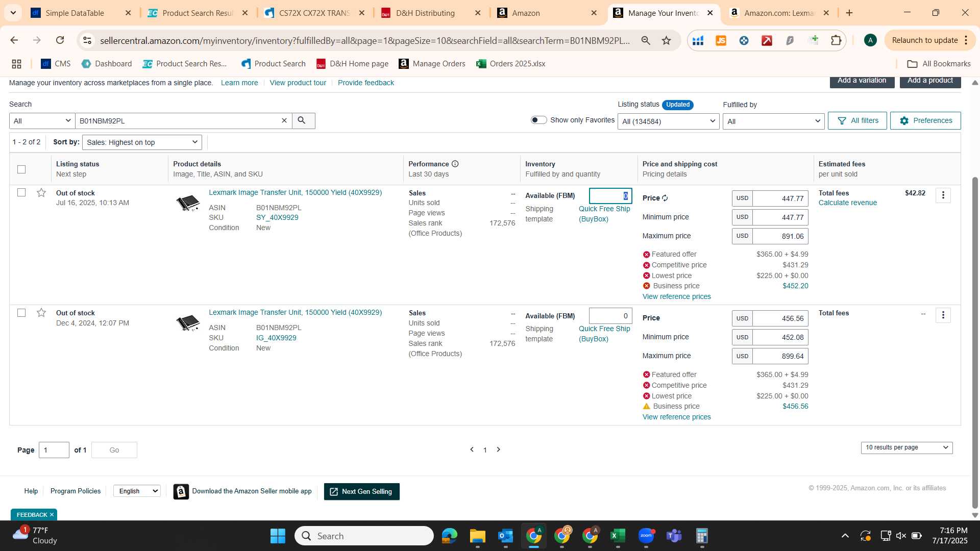Reload the page with the browser refresh icon
Viewport: 980px width, 551px height.
coord(60,40)
